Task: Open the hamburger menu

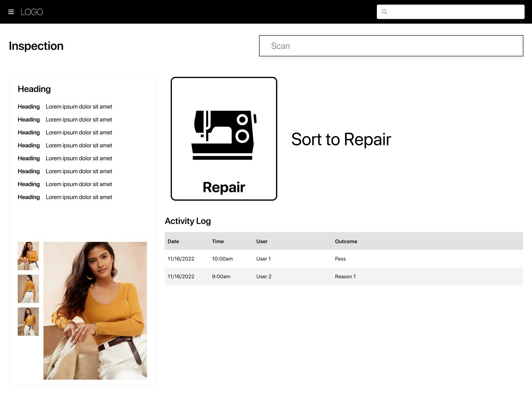Action: point(11,12)
